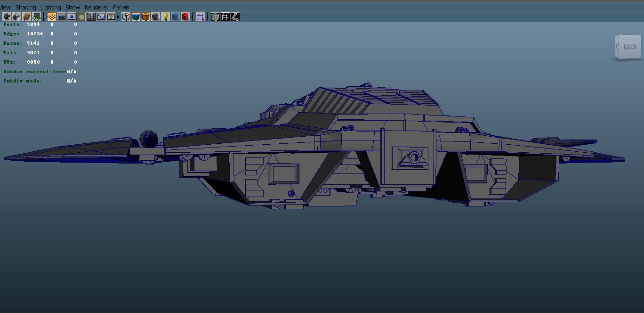Screen dimensions: 644x313
Task: Open the Shading menu
Action: coord(25,7)
